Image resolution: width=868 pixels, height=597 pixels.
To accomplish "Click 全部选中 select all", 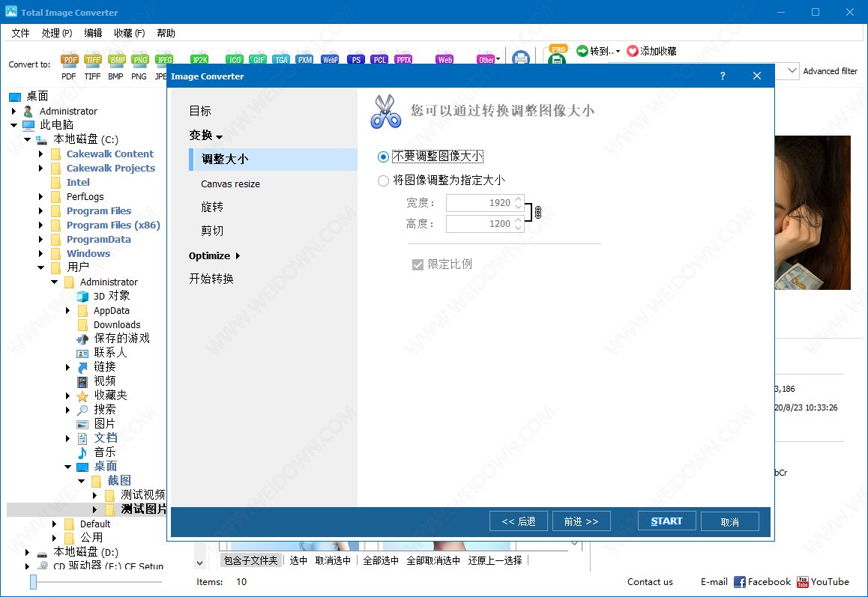I will (381, 560).
